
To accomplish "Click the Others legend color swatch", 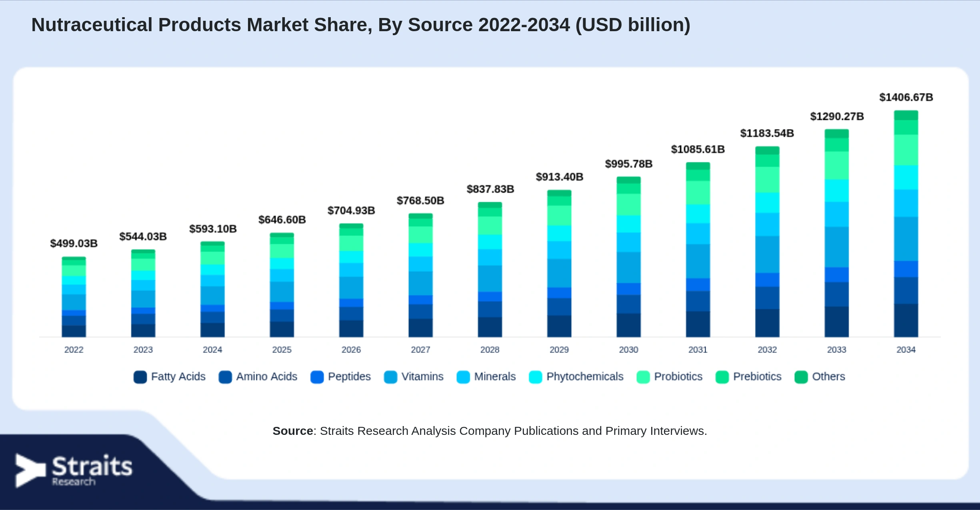I will click(801, 377).
